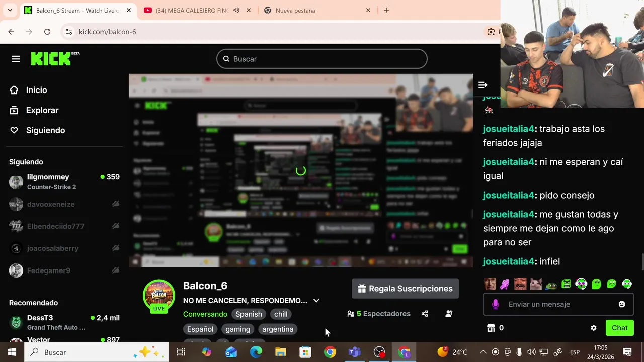Close the Nueva pestaña tab
644x362 pixels.
pyautogui.click(x=368, y=10)
